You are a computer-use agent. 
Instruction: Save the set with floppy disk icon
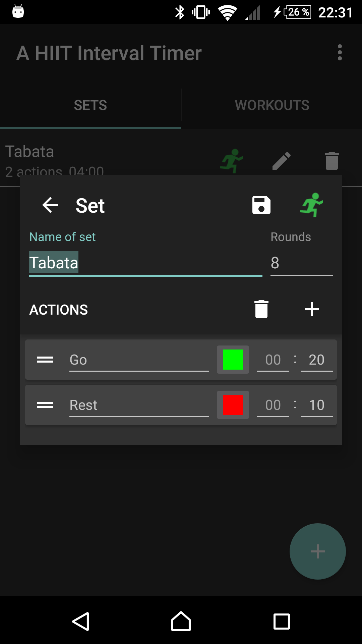[x=261, y=205]
